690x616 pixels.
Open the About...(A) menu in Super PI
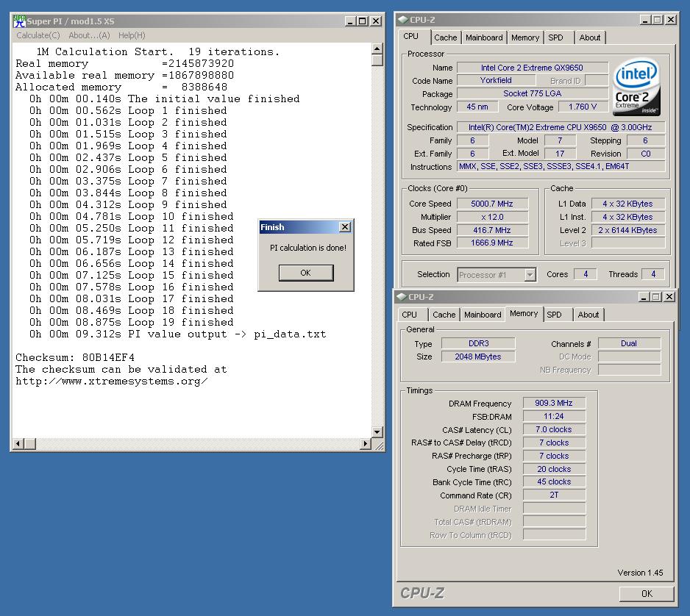[89, 35]
